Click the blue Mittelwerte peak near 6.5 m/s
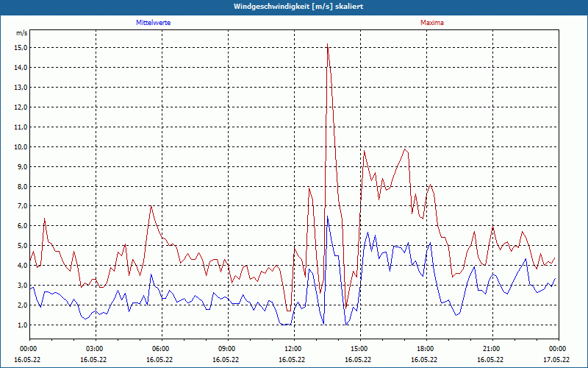The width and height of the screenshot is (588, 368). (x=327, y=216)
